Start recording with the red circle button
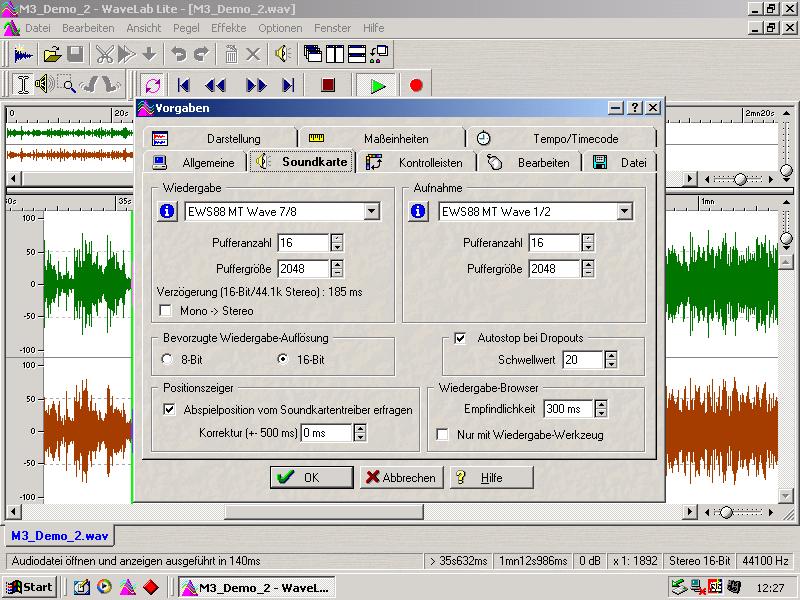Viewport: 800px width, 600px height. (x=416, y=85)
